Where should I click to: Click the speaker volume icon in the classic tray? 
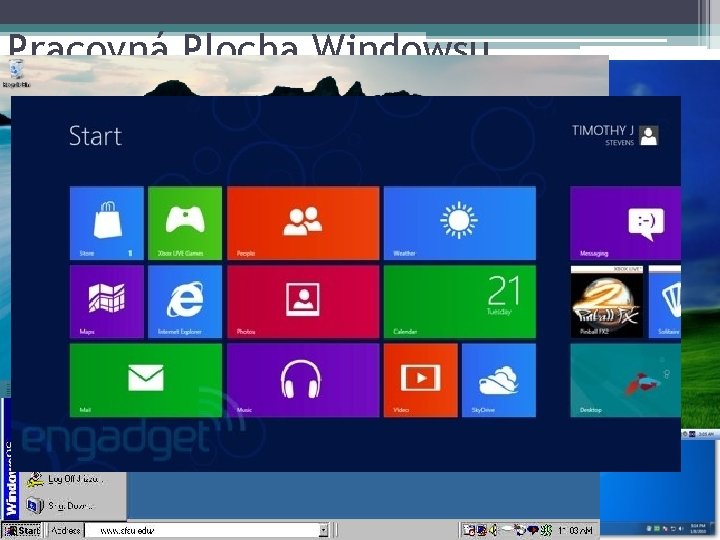click(x=493, y=530)
